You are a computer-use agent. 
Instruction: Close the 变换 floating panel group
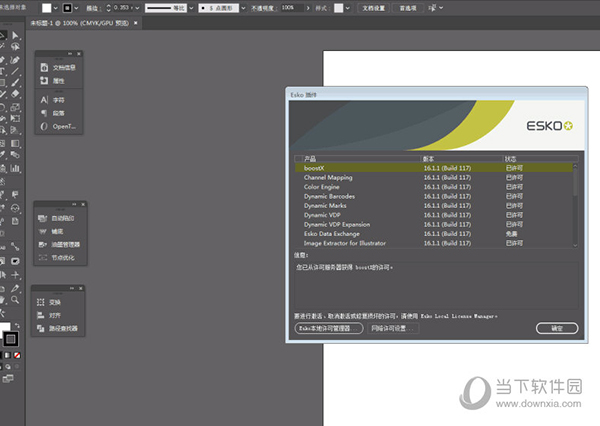click(81, 288)
